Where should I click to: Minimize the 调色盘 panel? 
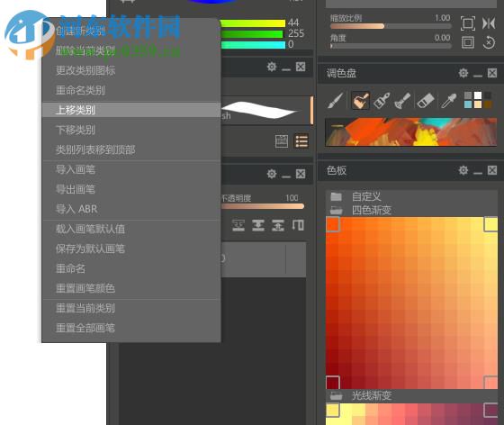(478, 76)
